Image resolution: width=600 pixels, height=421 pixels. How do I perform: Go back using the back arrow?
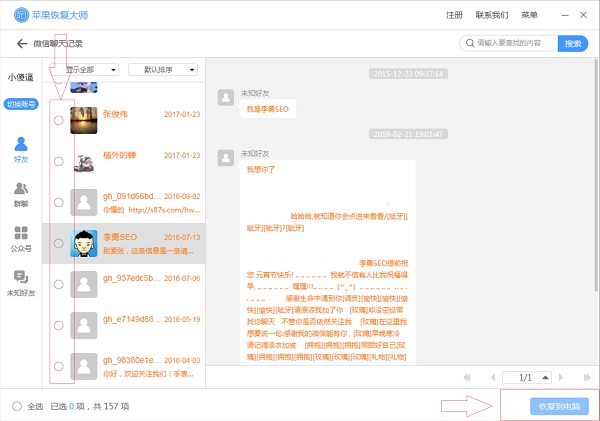21,44
